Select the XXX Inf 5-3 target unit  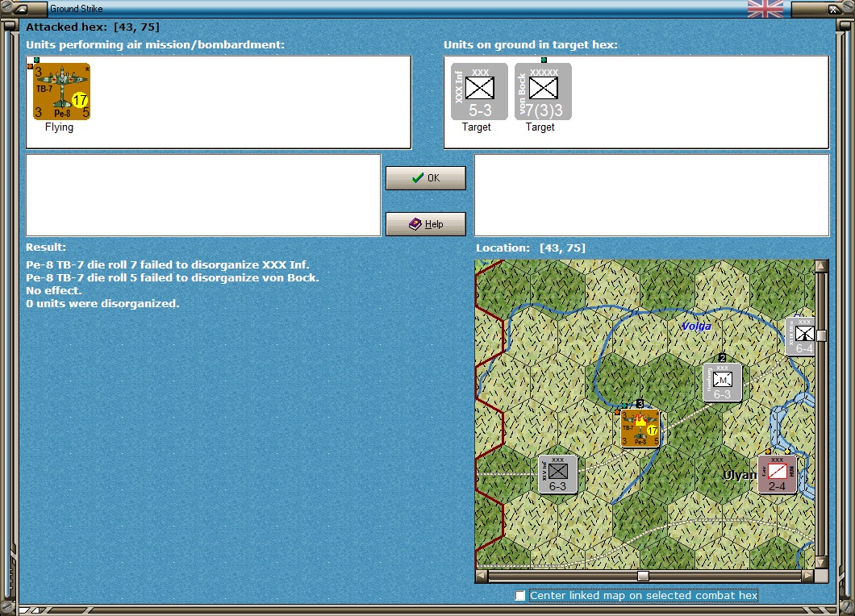click(x=479, y=92)
